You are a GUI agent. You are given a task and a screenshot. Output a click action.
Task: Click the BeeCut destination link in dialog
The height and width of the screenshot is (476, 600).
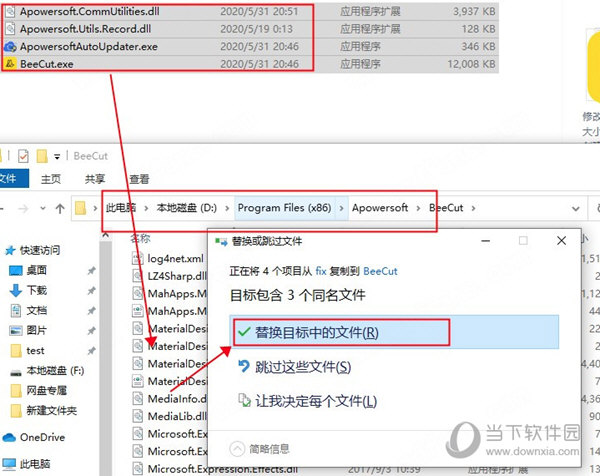[380, 271]
